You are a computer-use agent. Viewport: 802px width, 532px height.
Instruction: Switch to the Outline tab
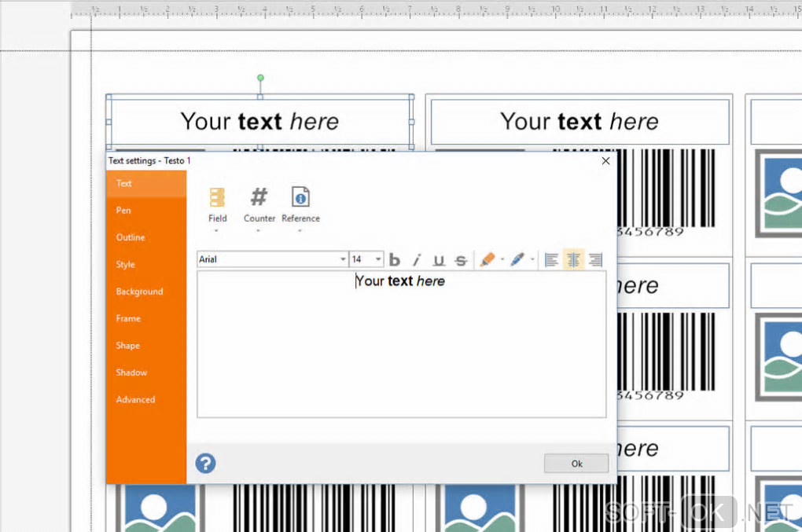point(131,237)
